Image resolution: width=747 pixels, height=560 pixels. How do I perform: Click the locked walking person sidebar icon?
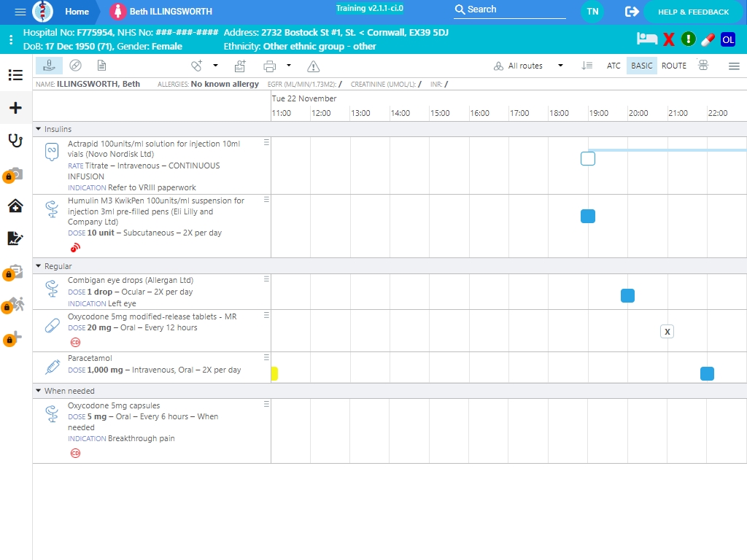pyautogui.click(x=13, y=304)
